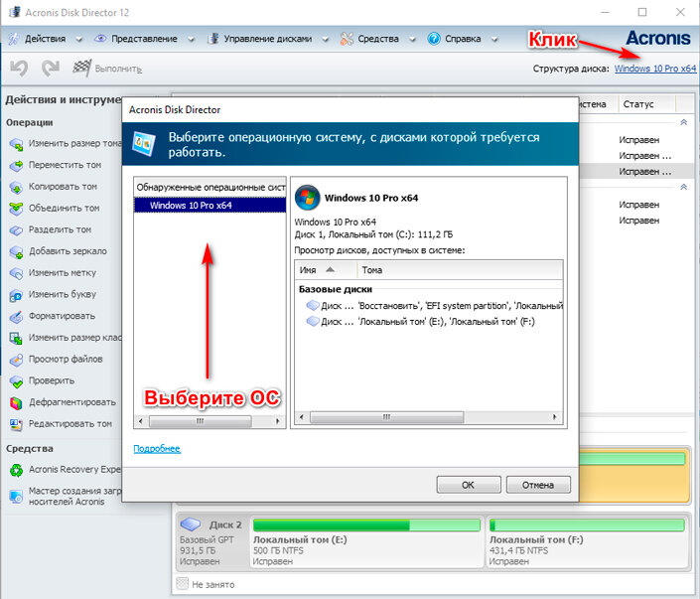The width and height of the screenshot is (700, 599).
Task: Click the Acronis Recovery Expert icon
Action: [x=16, y=470]
